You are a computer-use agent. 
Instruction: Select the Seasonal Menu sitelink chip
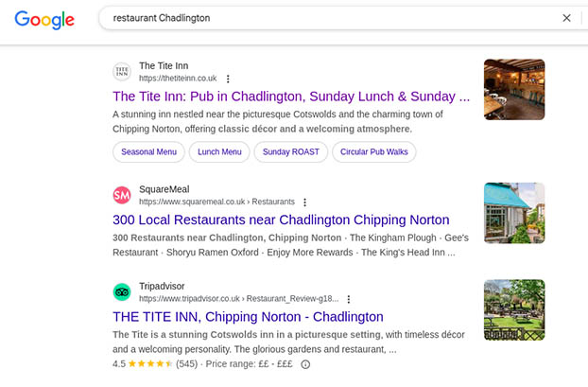click(x=148, y=151)
